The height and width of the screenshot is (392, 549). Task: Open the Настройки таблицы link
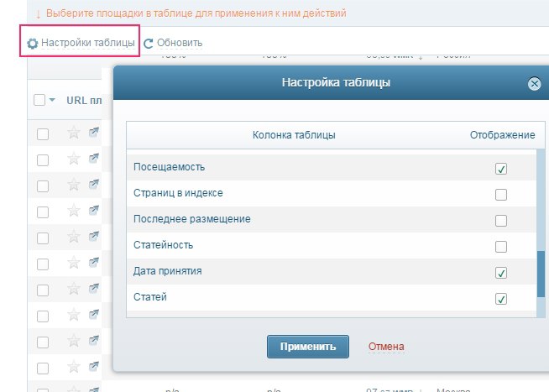pyautogui.click(x=88, y=43)
